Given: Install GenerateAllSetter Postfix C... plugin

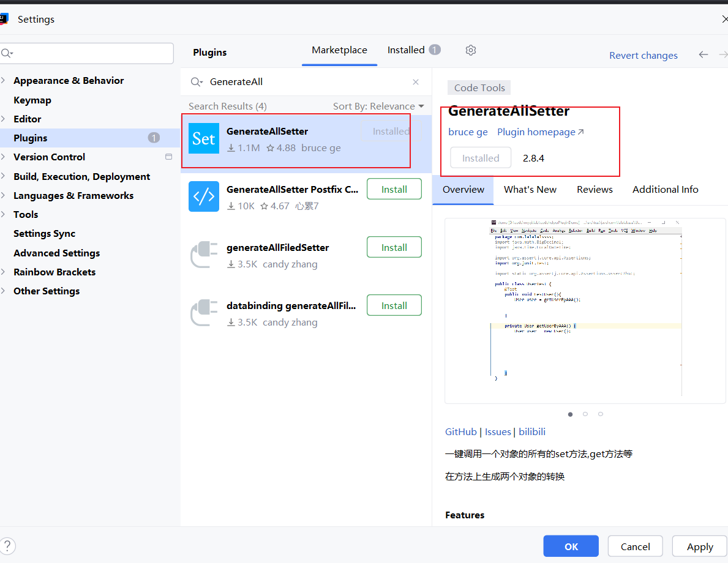Looking at the screenshot, I should (394, 189).
